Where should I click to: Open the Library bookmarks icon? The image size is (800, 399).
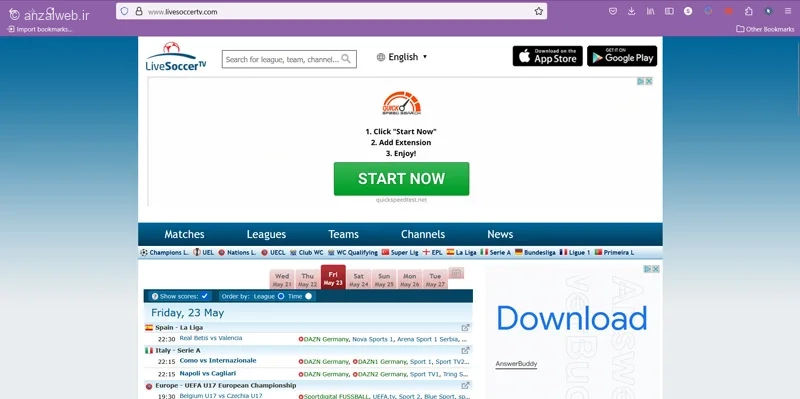point(651,11)
